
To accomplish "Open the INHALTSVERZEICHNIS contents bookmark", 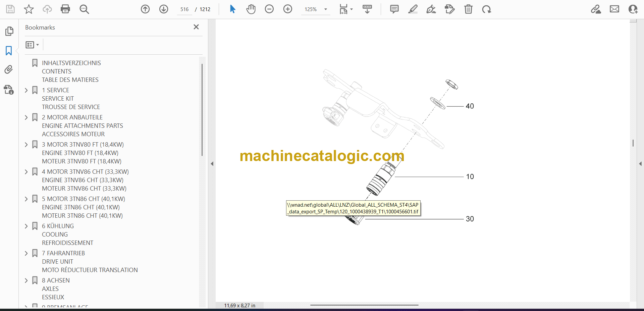I will click(71, 63).
